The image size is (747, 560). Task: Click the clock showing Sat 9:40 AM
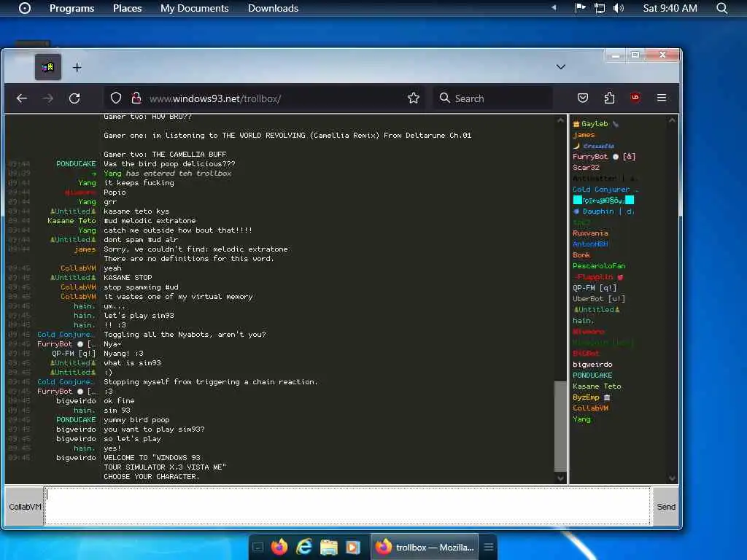pyautogui.click(x=670, y=8)
